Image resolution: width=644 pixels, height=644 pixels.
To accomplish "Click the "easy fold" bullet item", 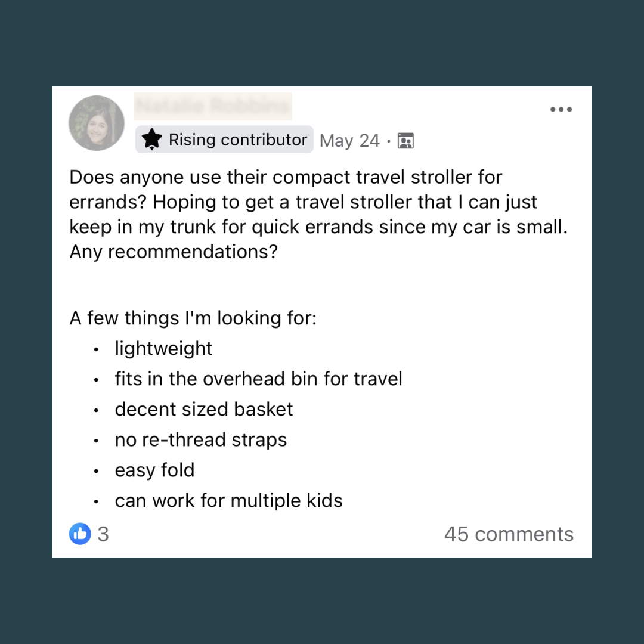I will pos(154,470).
